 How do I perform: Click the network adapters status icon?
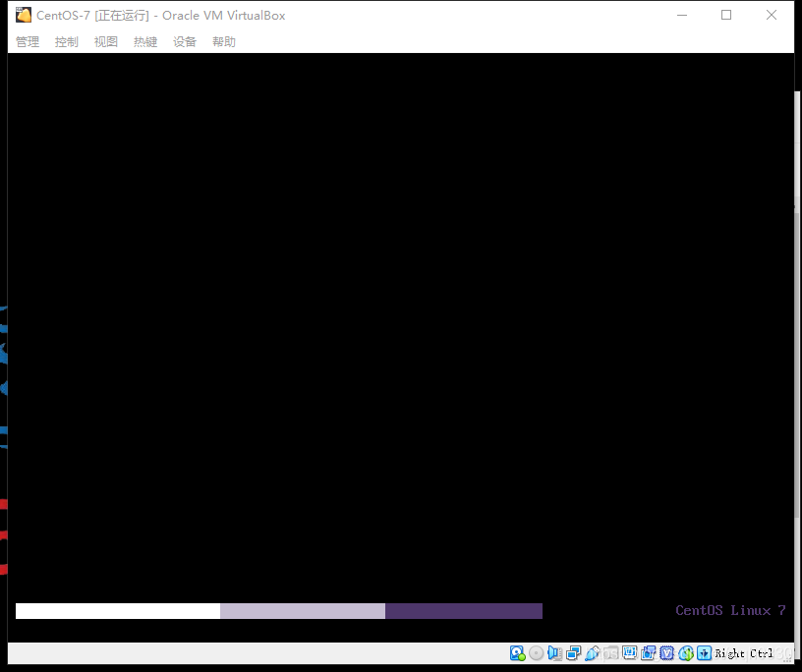click(x=573, y=653)
